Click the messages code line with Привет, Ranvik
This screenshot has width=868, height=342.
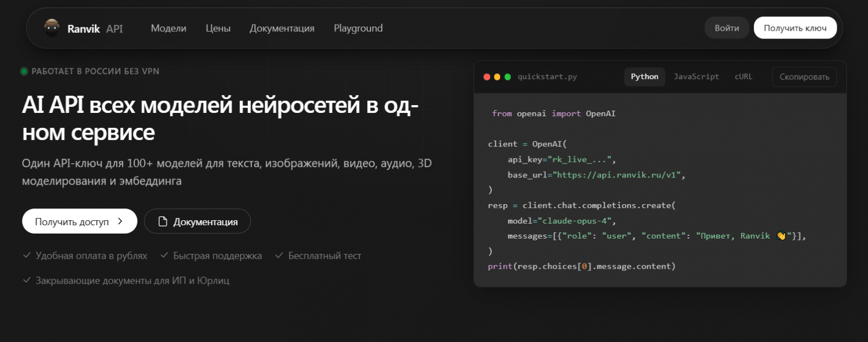click(x=657, y=236)
